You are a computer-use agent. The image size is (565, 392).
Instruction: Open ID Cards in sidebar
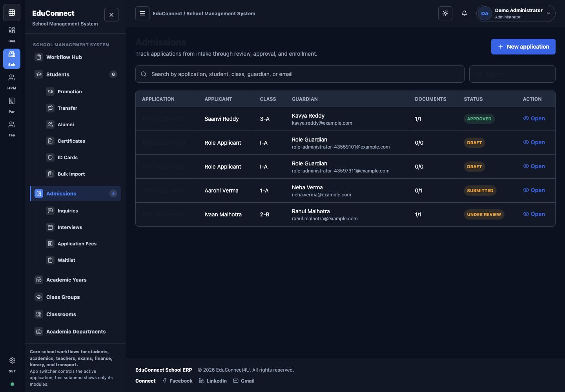point(81,158)
